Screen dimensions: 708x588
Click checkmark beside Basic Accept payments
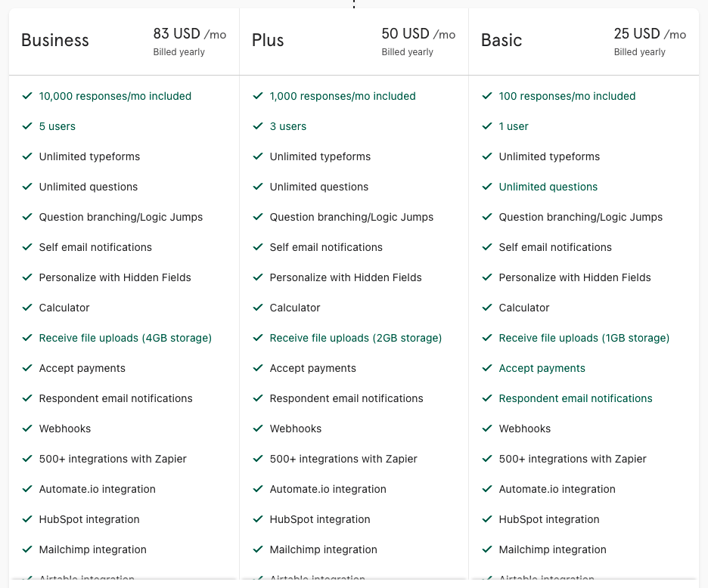[x=487, y=368]
